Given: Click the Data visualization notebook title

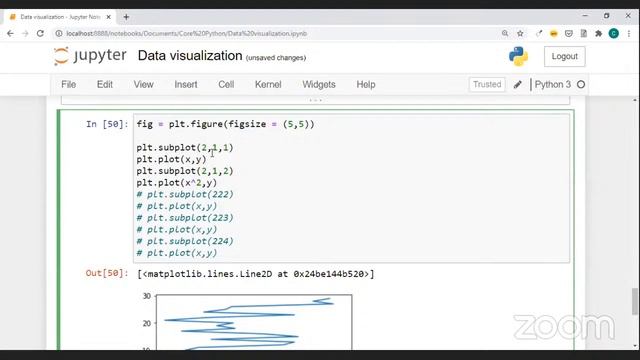Looking at the screenshot, I should click(190, 56).
